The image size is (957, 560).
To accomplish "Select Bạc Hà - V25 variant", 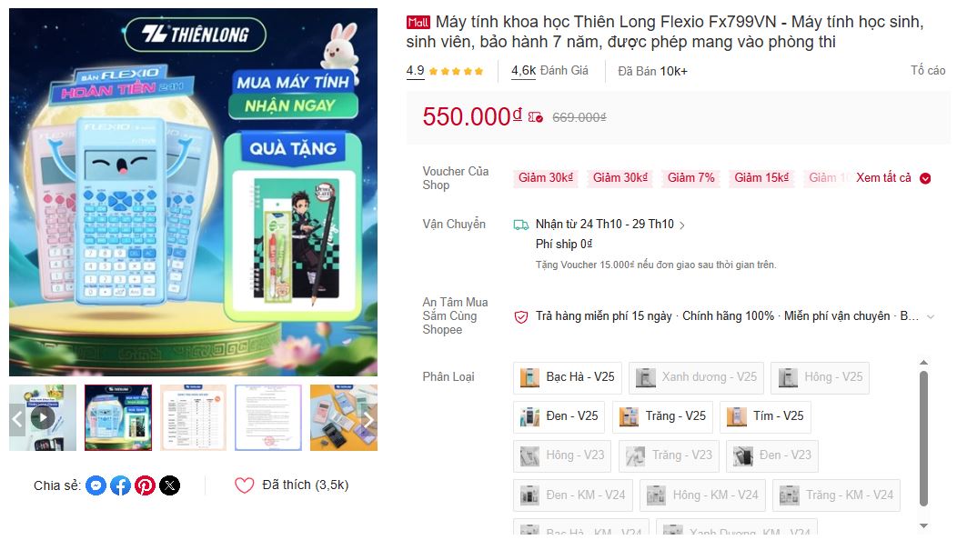I will pos(568,377).
